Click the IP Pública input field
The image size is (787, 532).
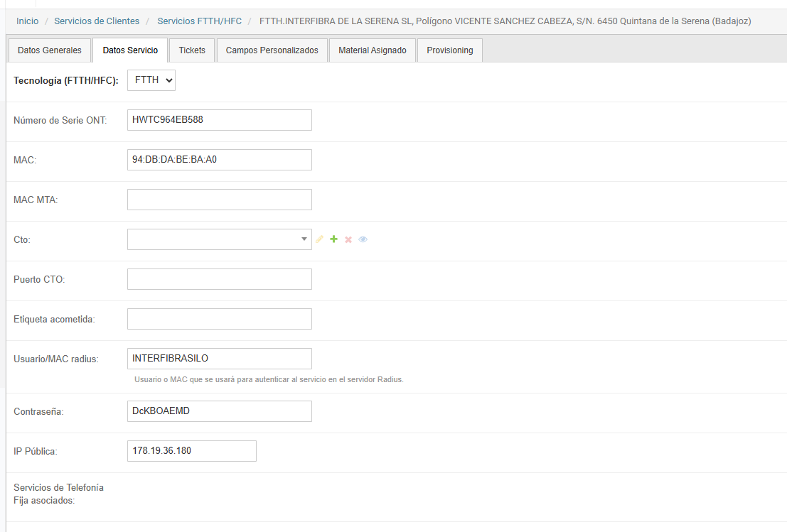pos(192,451)
